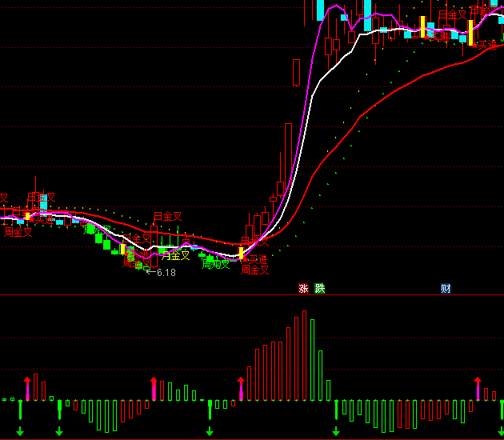The width and height of the screenshot is (504, 440).
Task: Open the blue 财 financial info icon
Action: tap(446, 289)
